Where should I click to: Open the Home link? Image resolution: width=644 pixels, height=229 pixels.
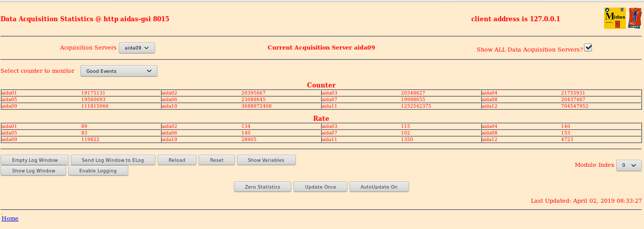(10, 218)
